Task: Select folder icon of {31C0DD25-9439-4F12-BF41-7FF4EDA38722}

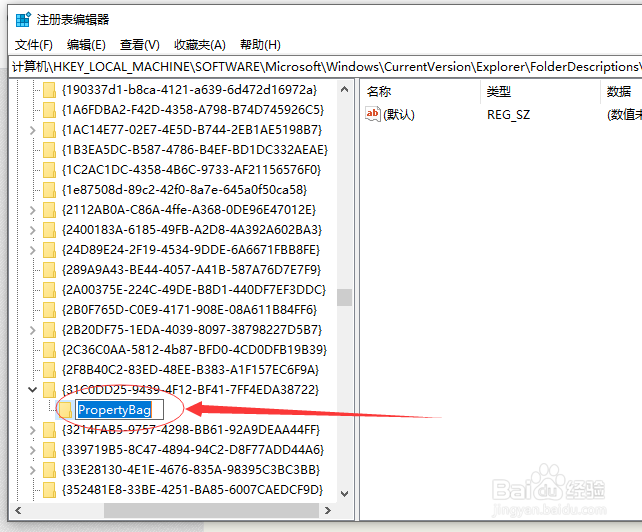Action: point(50,390)
